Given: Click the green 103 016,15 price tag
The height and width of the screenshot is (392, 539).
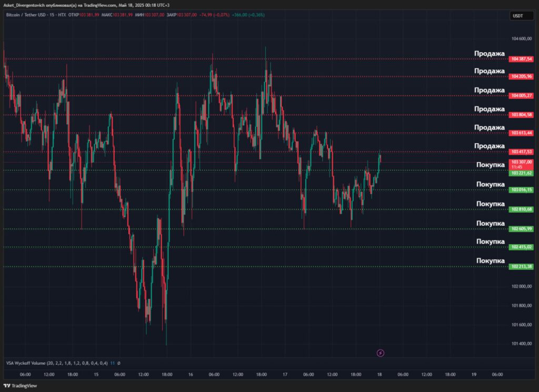Looking at the screenshot, I should pos(521,190).
